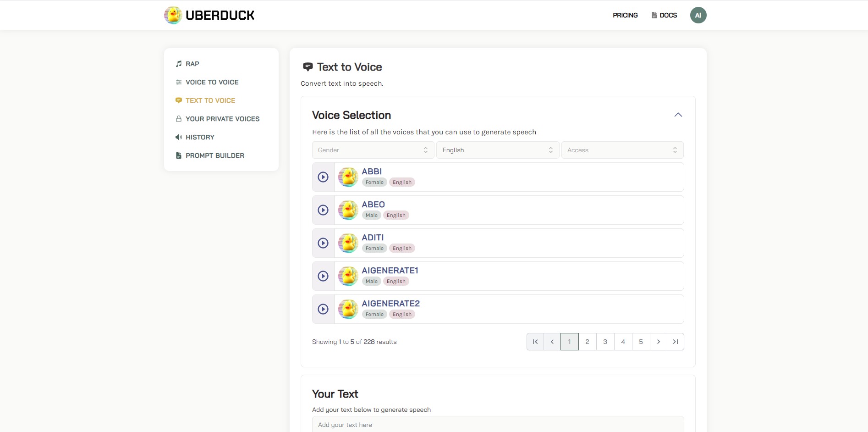The image size is (868, 432).
Task: Select the ABBI voice name
Action: point(372,172)
